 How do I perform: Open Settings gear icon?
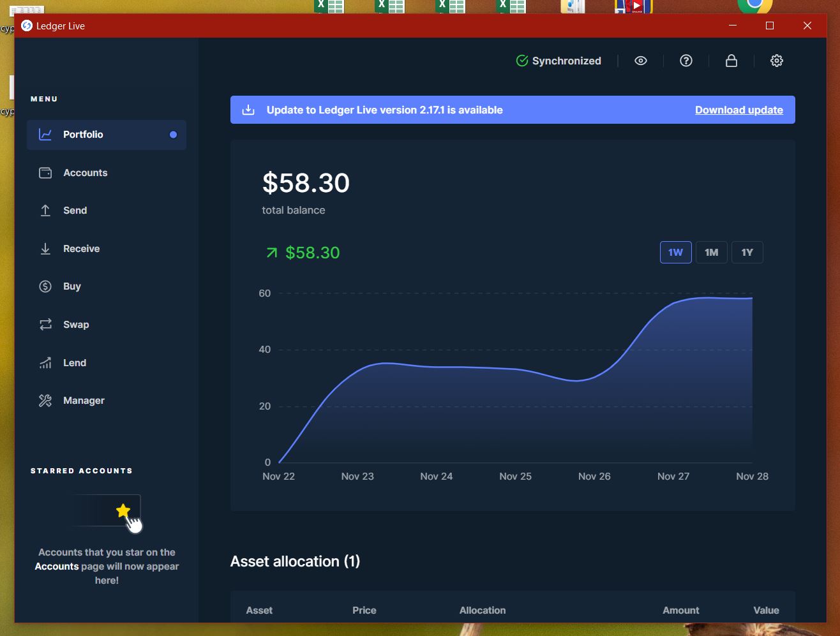pos(777,61)
